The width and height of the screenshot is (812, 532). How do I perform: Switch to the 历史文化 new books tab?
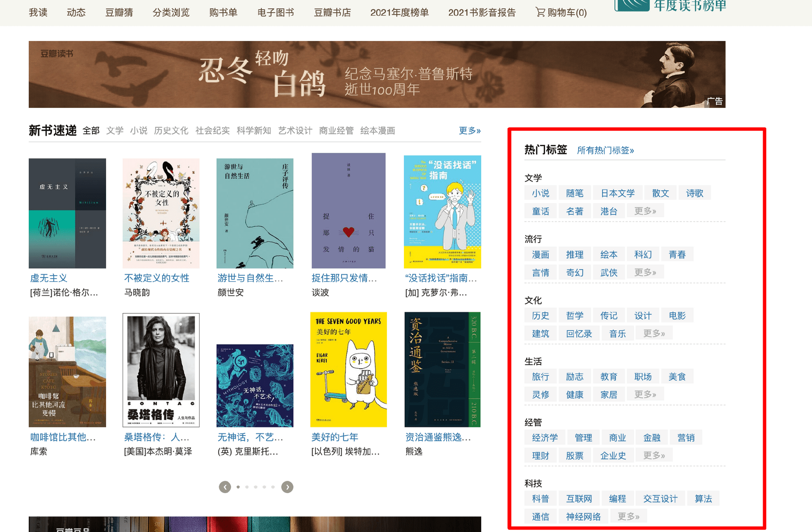(171, 131)
